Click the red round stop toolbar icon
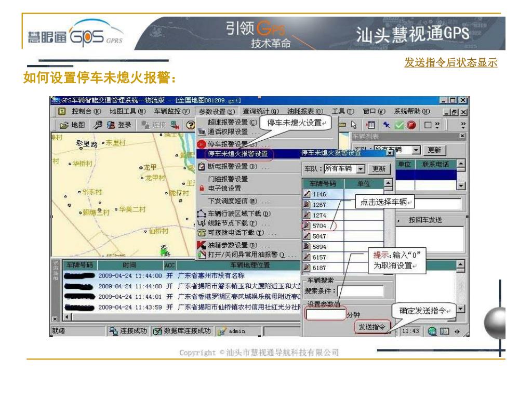532x399 pixels. click(x=411, y=125)
